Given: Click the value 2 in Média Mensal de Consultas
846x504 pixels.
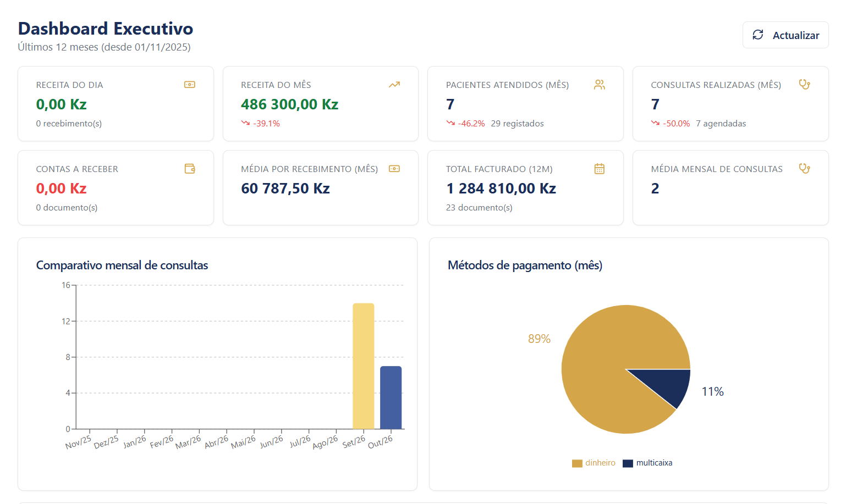Looking at the screenshot, I should [655, 189].
